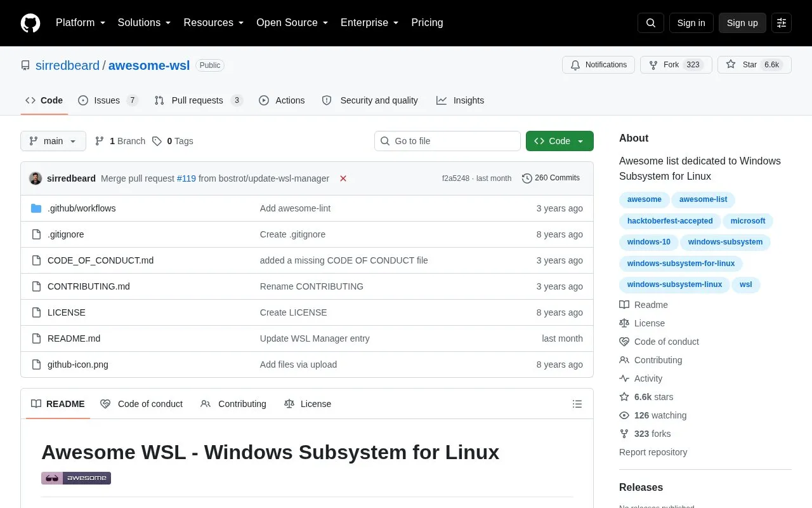Expand the Platform menu
Image resolution: width=812 pixels, height=508 pixels.
[x=81, y=23]
